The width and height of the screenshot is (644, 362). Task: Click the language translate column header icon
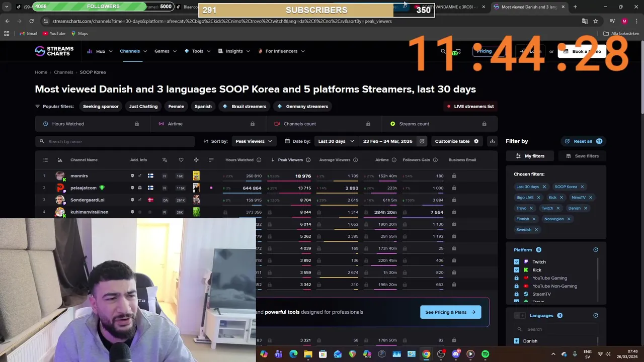coord(165,160)
